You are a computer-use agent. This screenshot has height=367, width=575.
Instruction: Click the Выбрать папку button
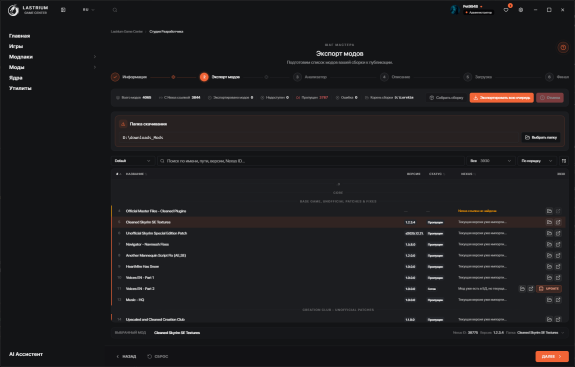pyautogui.click(x=541, y=137)
